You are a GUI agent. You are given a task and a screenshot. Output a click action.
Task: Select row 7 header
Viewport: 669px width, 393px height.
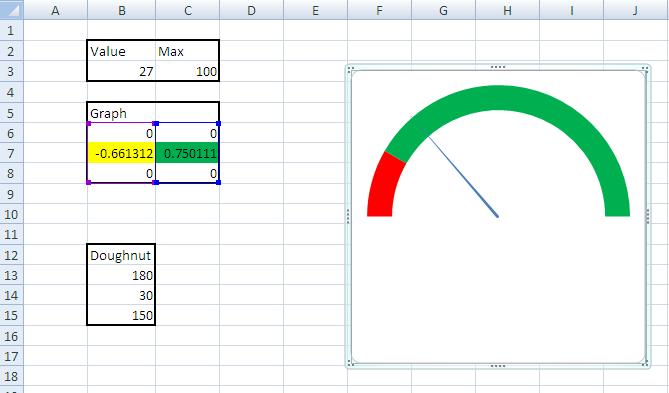click(x=12, y=153)
